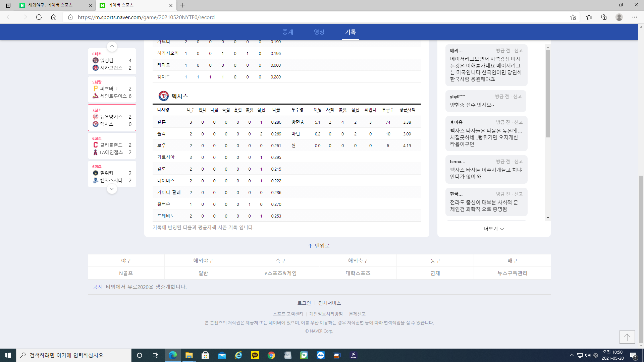Report the yby0**** comment with 신고
The width and height of the screenshot is (644, 362).
(x=518, y=97)
